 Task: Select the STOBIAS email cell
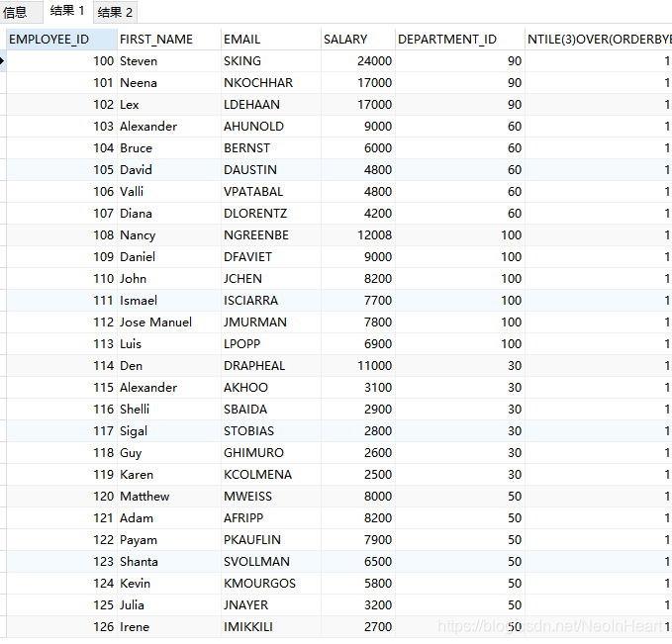pyautogui.click(x=270, y=431)
